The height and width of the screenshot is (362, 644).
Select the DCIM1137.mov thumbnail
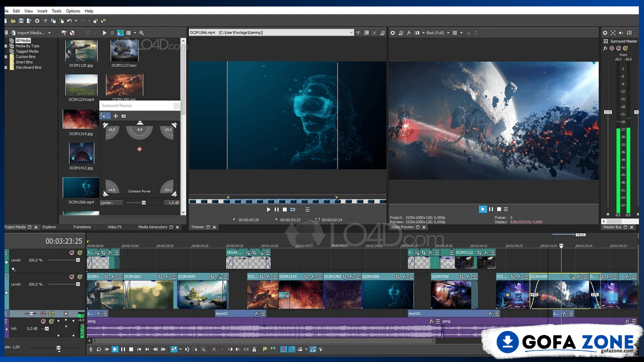(x=124, y=51)
